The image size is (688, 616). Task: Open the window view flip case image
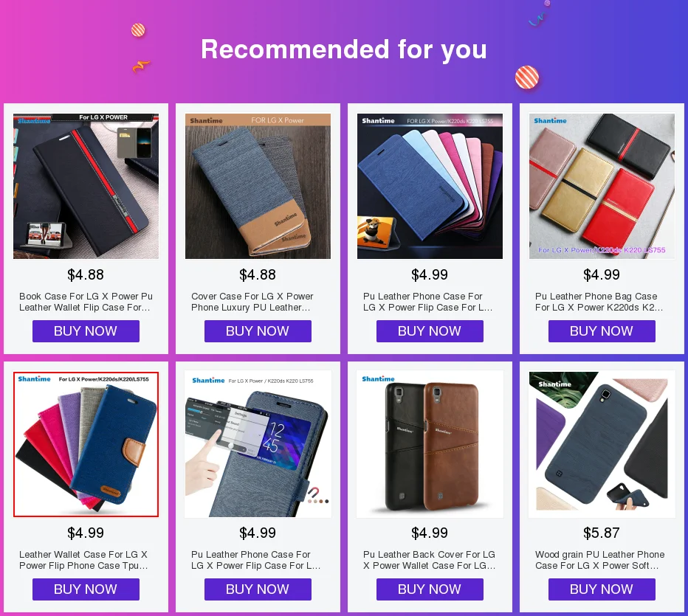(x=258, y=444)
